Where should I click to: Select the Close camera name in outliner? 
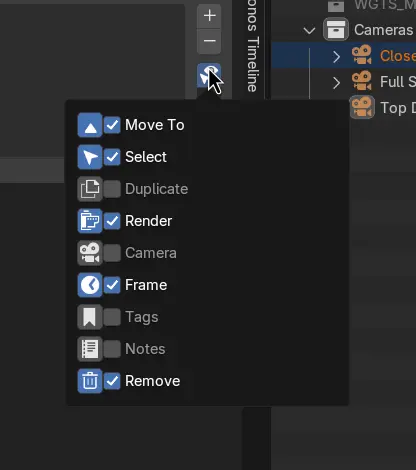tap(398, 56)
